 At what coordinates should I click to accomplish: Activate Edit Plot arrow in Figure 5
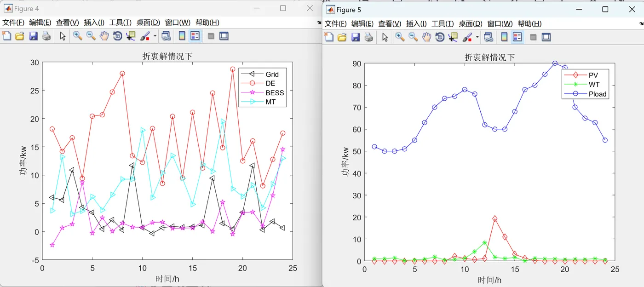(385, 37)
